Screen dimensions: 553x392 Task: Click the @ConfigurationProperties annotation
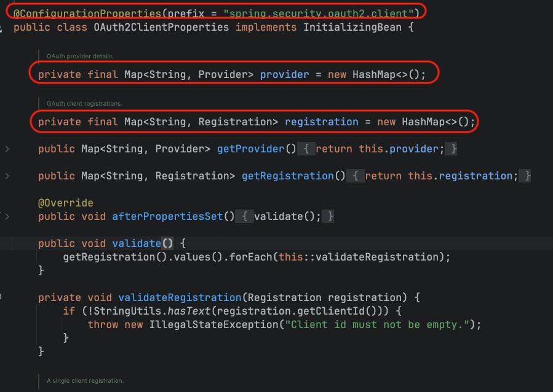[87, 14]
